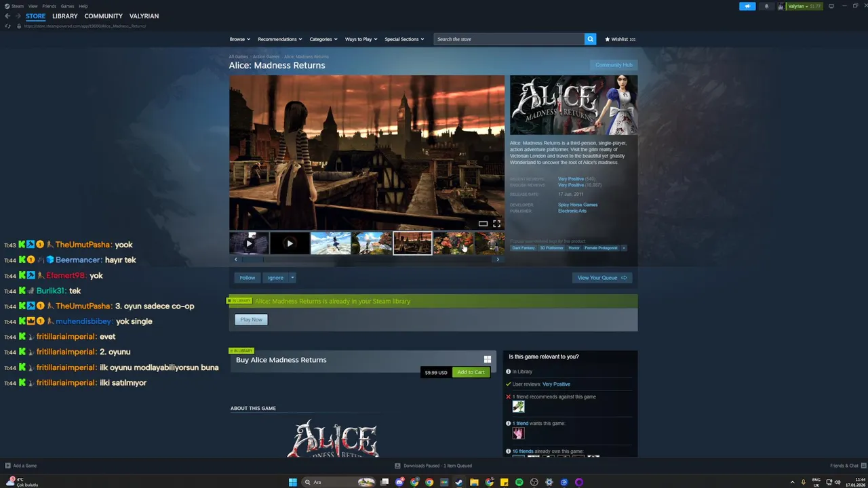Open the View menu
Viewport: 868px width, 488px height.
point(33,6)
